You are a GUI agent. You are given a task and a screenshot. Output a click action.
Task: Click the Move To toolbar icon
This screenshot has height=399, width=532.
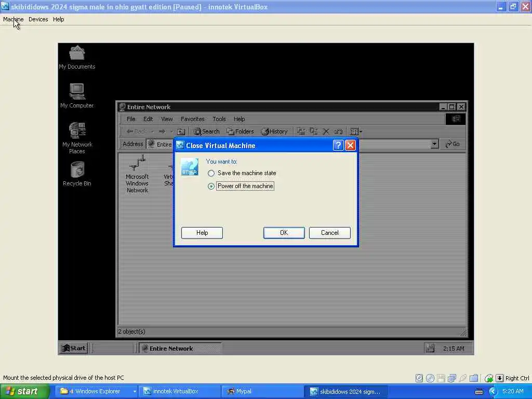click(x=301, y=131)
